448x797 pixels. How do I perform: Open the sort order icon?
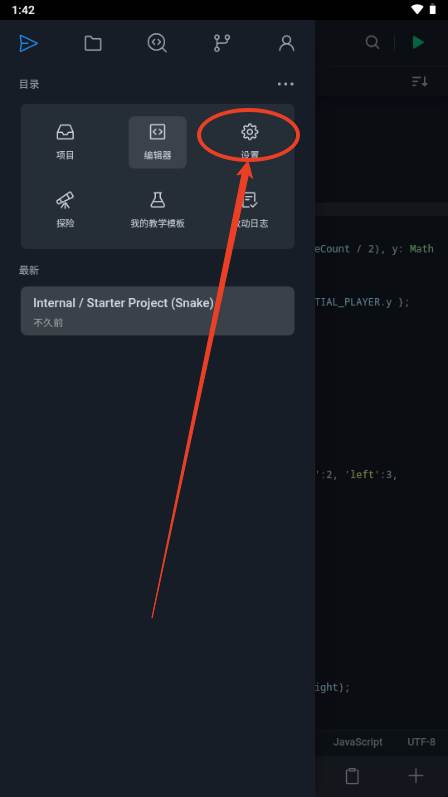[x=420, y=81]
